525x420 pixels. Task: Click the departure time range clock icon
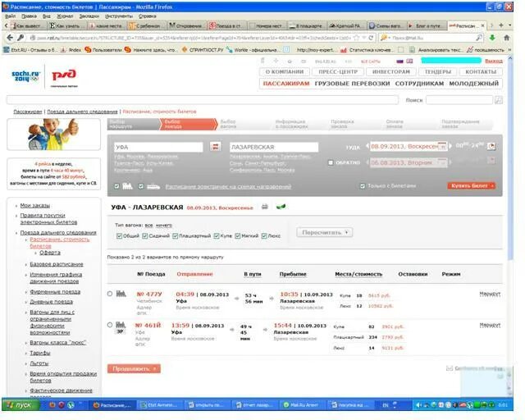(491, 146)
